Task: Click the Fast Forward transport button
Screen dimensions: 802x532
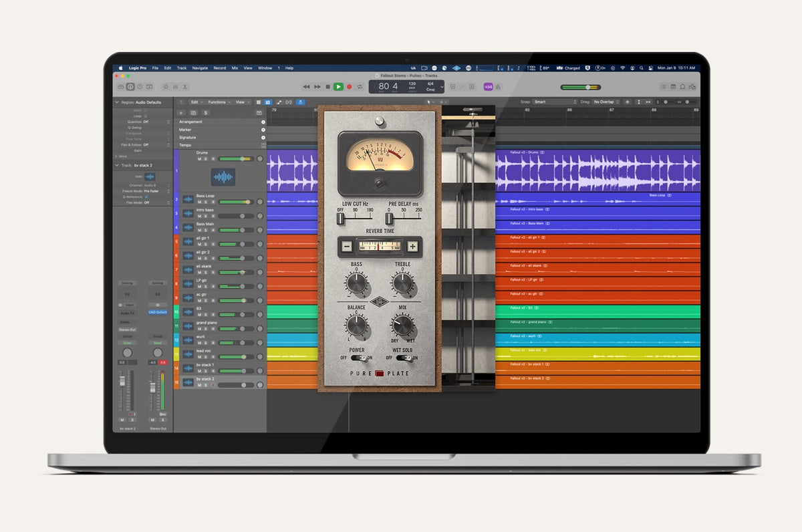Action: click(317, 87)
